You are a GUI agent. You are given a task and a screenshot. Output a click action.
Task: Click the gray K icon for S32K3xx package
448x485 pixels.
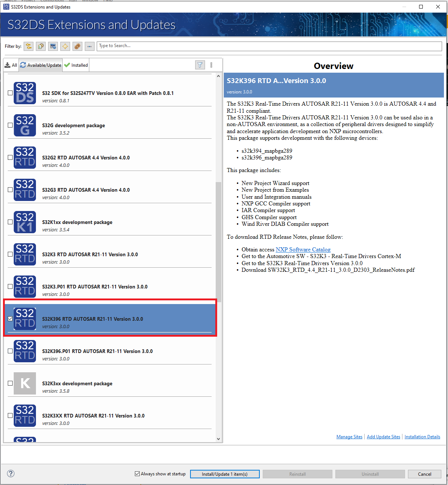[25, 383]
